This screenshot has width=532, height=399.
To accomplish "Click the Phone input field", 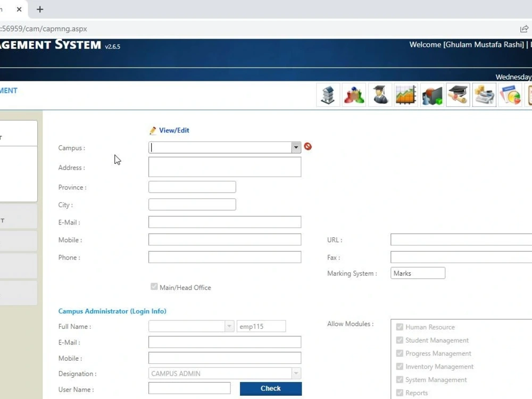I will [225, 257].
